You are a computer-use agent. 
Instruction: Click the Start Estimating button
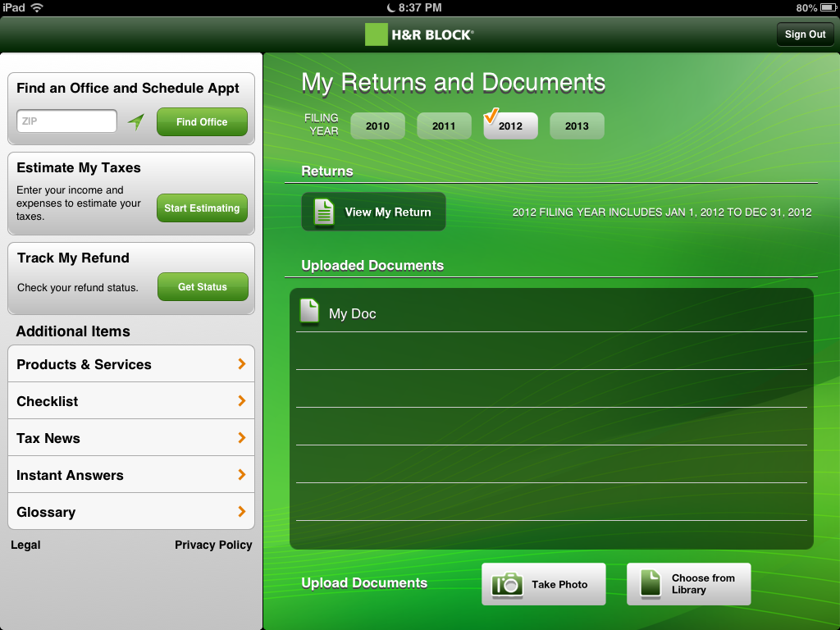pyautogui.click(x=202, y=208)
